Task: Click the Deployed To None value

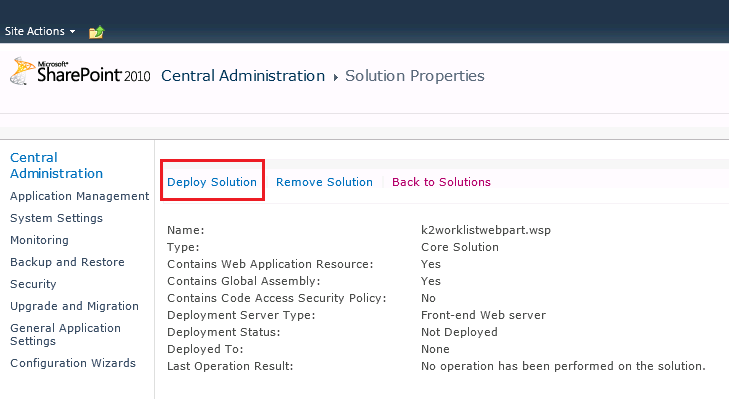Action: click(435, 349)
